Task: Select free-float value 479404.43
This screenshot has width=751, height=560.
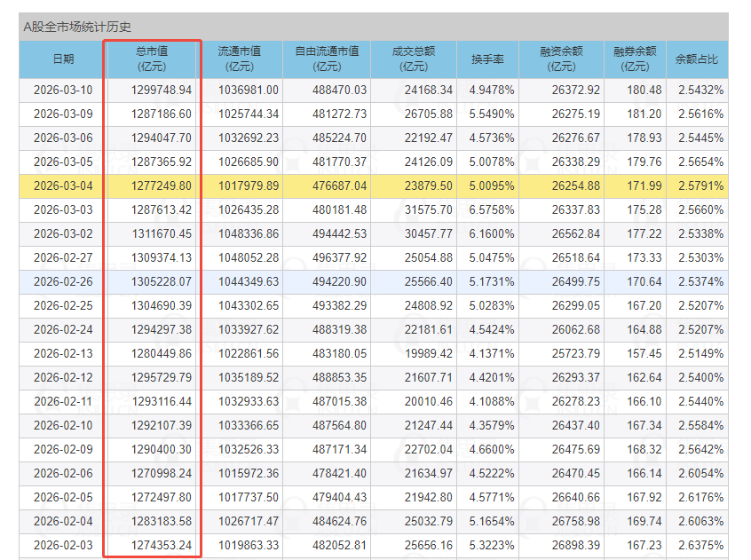Action: (340, 497)
